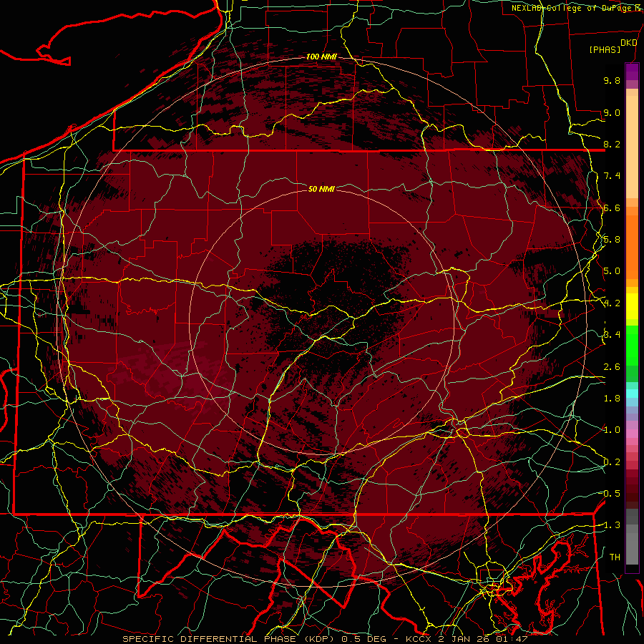Pick the light peach color bar segment
The height and width of the screenshot is (644, 644).
632,147
